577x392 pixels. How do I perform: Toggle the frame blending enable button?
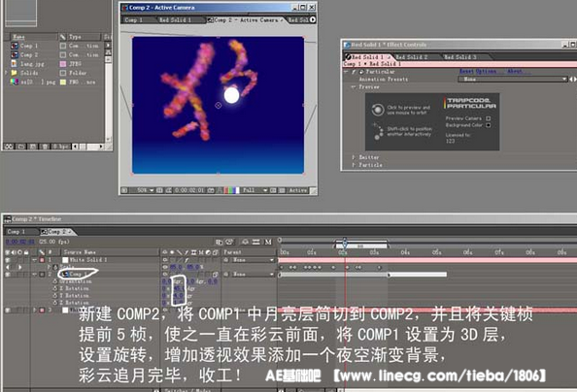tap(256, 242)
